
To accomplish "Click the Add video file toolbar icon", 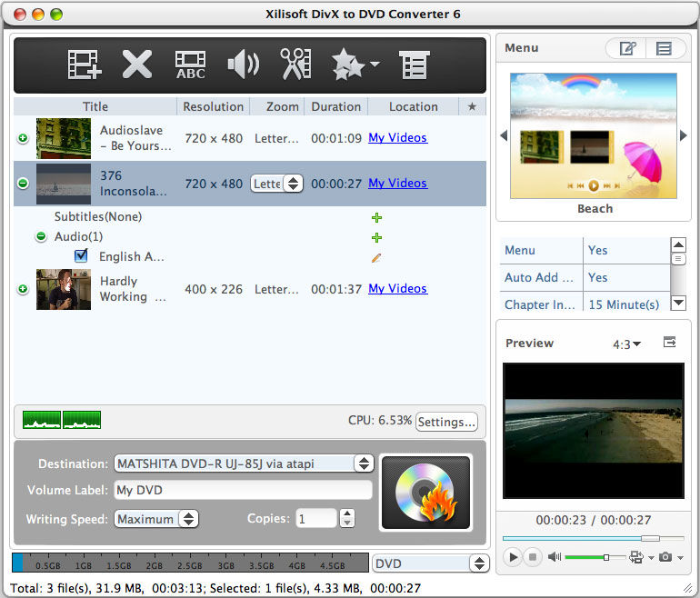I will pos(85,65).
